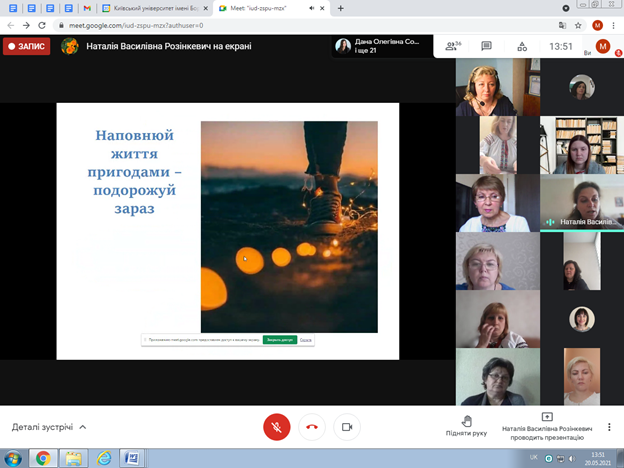Open the Дана Олегівна participants popup
The image size is (624, 468).
pos(382,46)
